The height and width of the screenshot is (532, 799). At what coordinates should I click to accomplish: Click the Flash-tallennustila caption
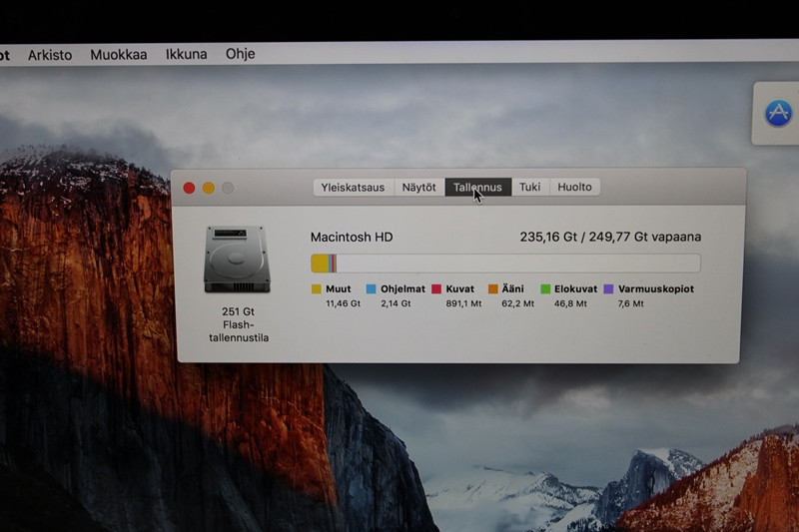(x=239, y=331)
